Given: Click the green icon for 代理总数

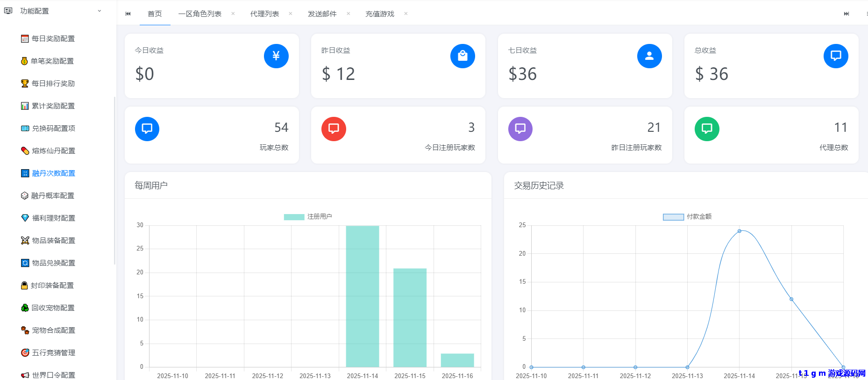Looking at the screenshot, I should (x=706, y=129).
